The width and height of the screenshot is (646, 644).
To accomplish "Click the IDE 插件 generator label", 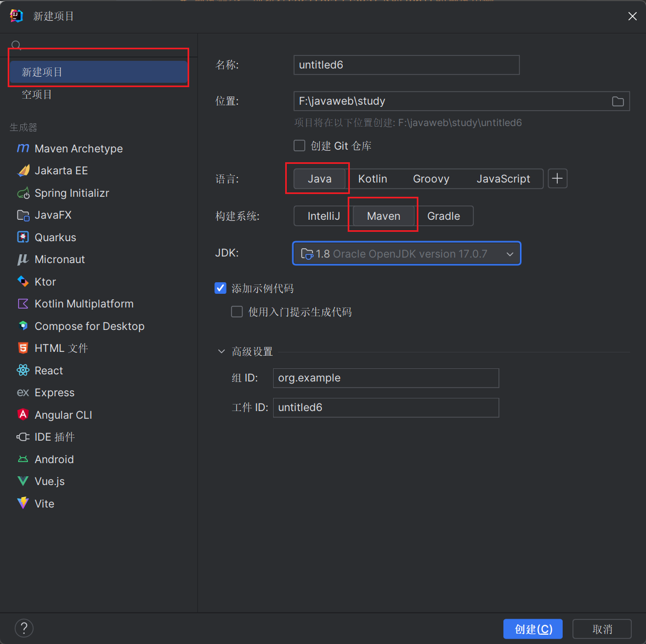I will click(x=55, y=437).
